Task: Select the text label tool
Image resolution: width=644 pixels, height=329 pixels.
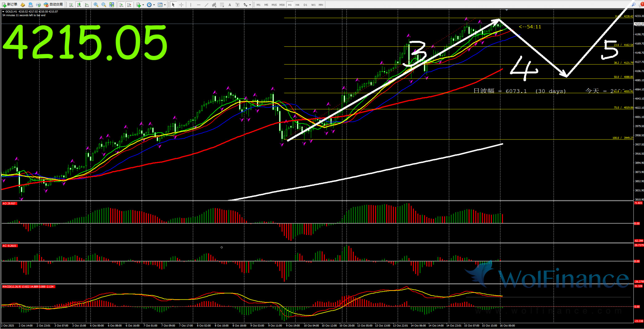Action: 230,5
